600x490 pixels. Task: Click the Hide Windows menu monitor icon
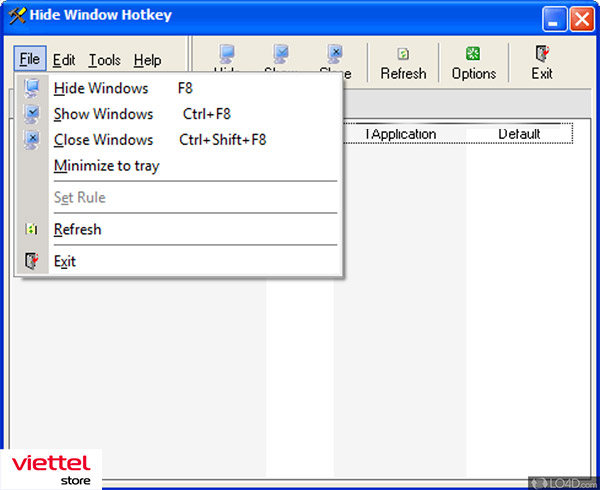coord(32,88)
